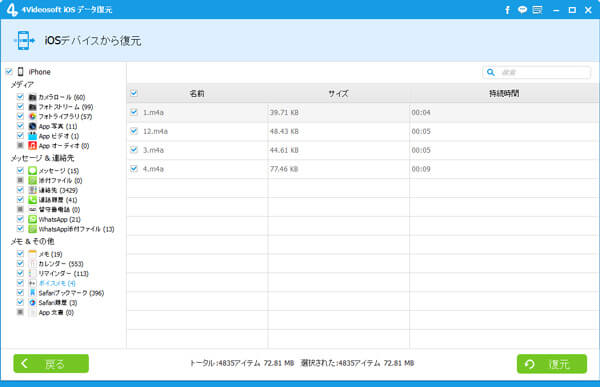Click the WhatsApp (21) icon
600x387 pixels.
[33, 219]
